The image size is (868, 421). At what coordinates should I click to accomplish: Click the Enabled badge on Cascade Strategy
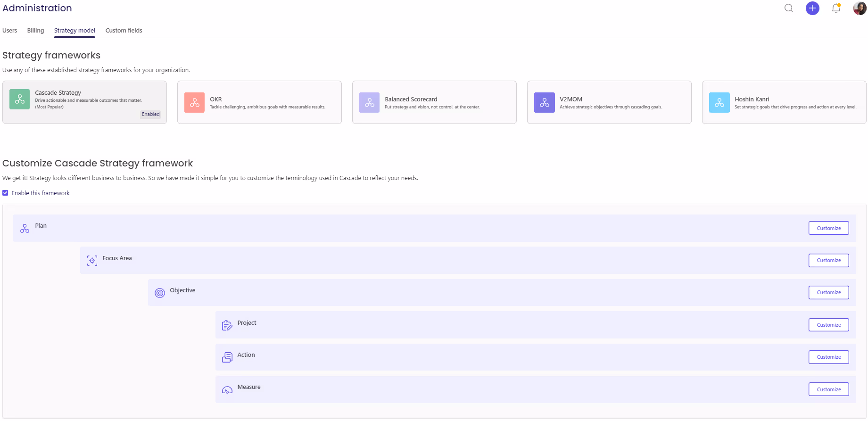coord(151,114)
